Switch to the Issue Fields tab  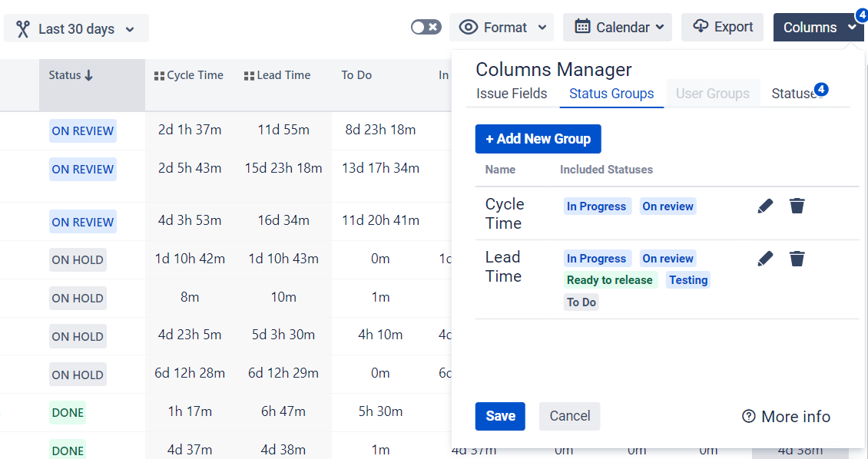512,93
